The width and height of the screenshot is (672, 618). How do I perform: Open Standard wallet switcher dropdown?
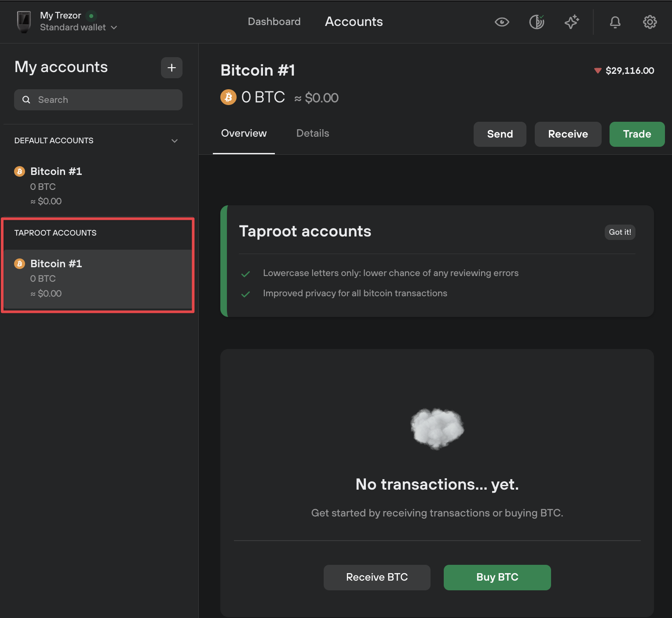click(x=79, y=27)
